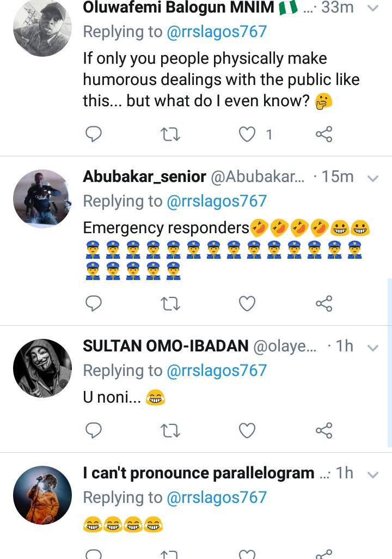
Task: Share SULTAN OMO-IBADAN's "U noni" tweet
Action: pos(324,431)
